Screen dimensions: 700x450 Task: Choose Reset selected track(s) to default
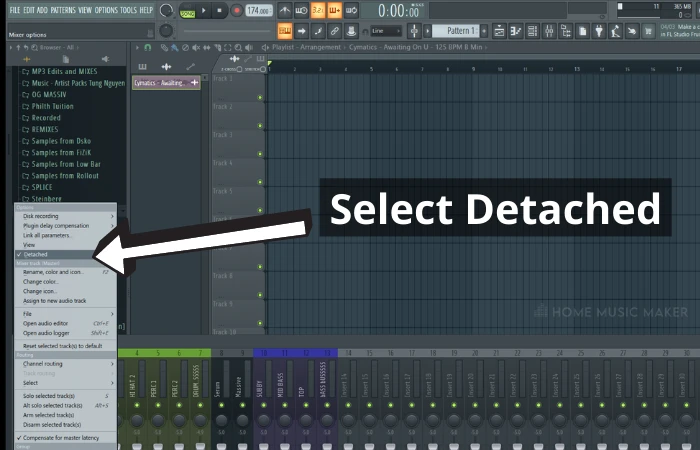[x=66, y=346]
